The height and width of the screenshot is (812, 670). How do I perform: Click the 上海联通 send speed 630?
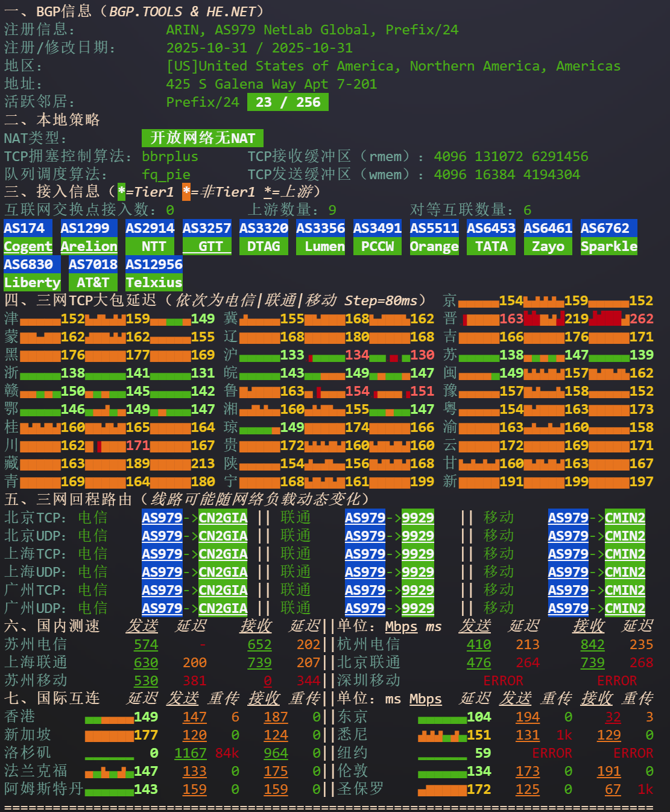pyautogui.click(x=146, y=662)
